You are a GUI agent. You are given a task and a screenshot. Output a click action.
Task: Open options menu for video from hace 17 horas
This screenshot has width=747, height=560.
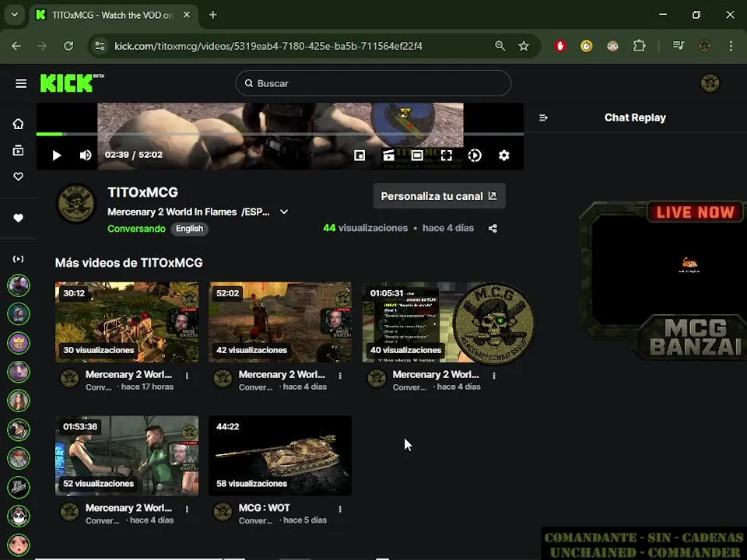pos(187,376)
